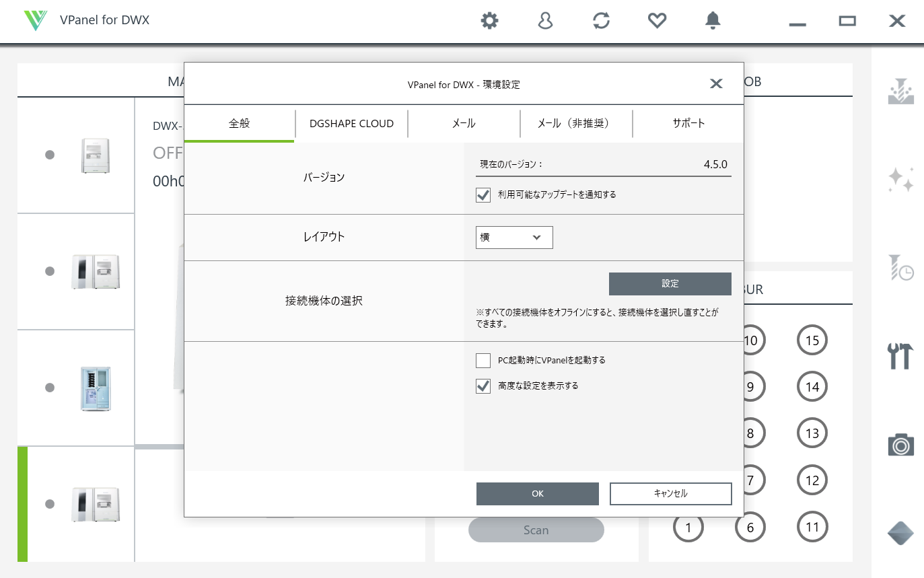This screenshot has height=578, width=924.
Task: Click the 設定 button for 接続機体の選択
Action: (670, 284)
